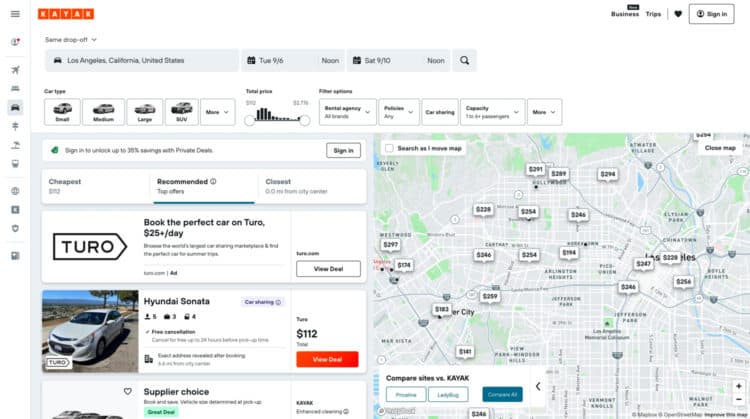Select the Small car type icon

[62, 112]
